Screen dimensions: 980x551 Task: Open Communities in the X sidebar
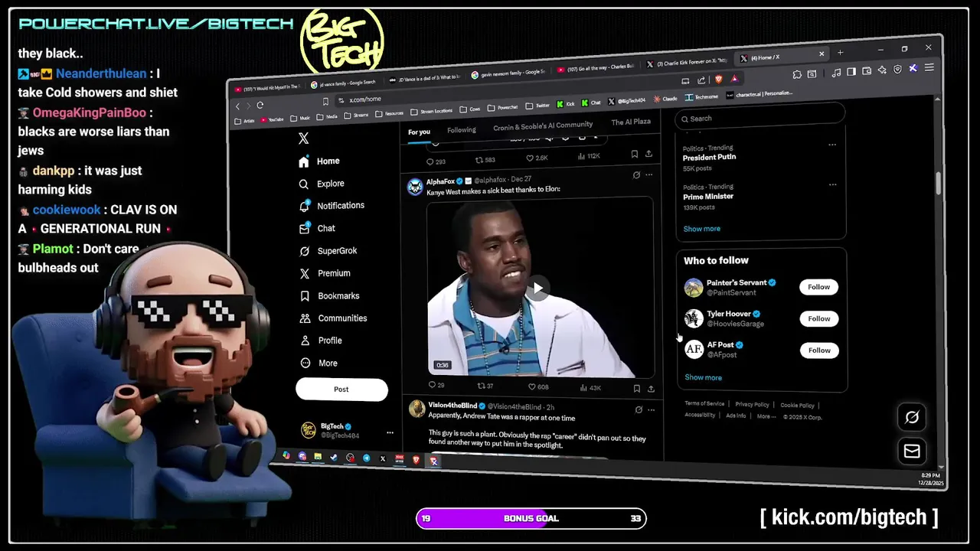click(333, 318)
